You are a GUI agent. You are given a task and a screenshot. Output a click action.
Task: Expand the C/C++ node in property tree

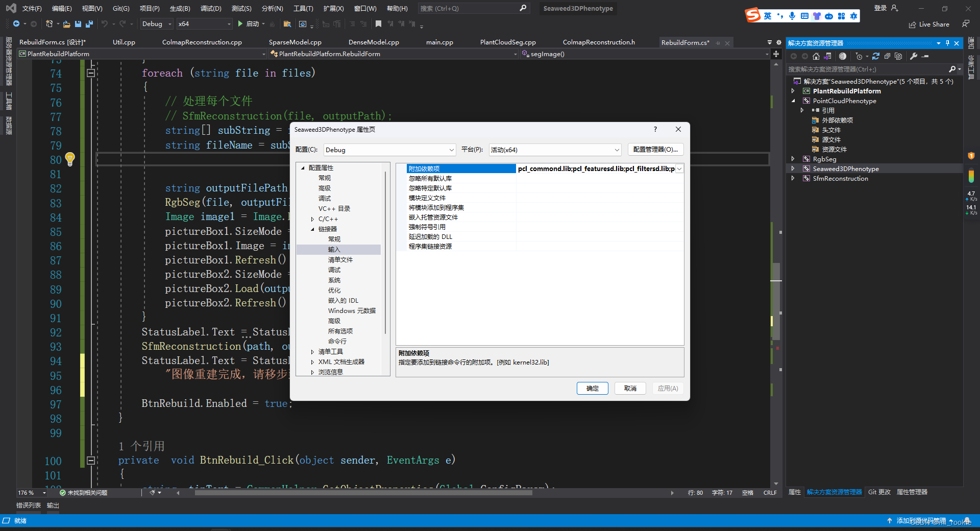(x=312, y=219)
